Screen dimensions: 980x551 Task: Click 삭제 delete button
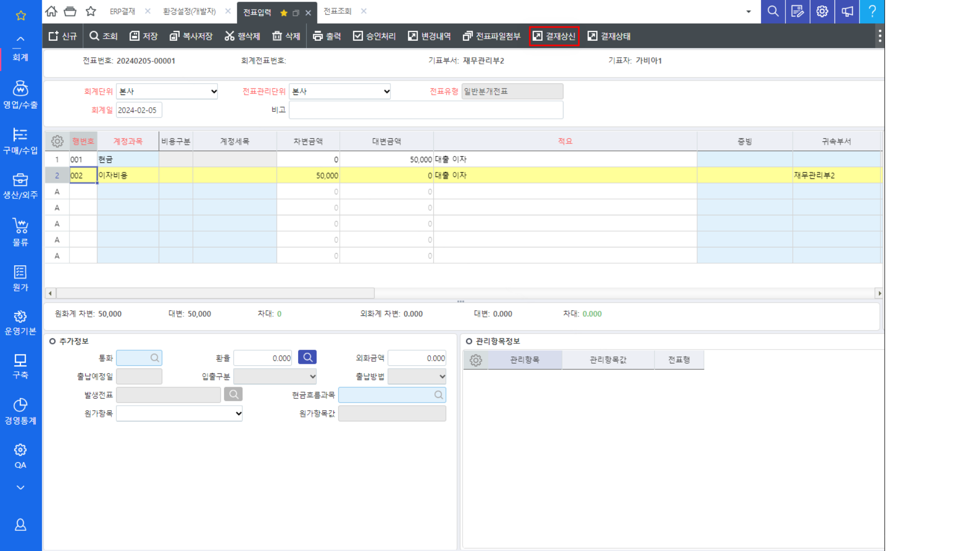[286, 36]
